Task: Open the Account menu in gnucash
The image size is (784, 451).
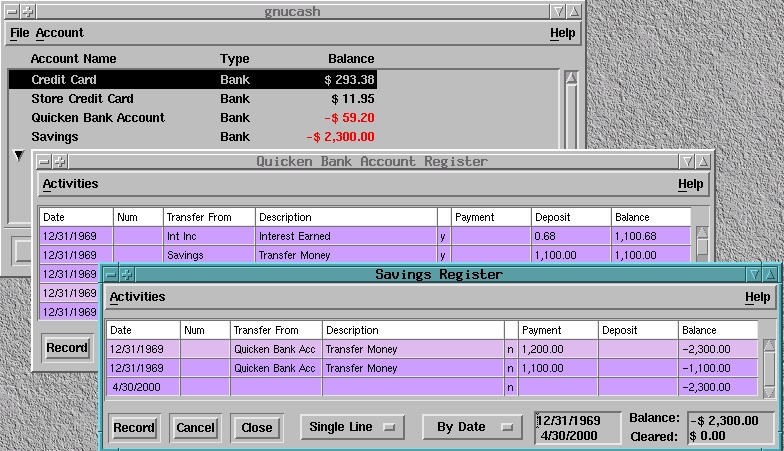Action: tap(60, 33)
